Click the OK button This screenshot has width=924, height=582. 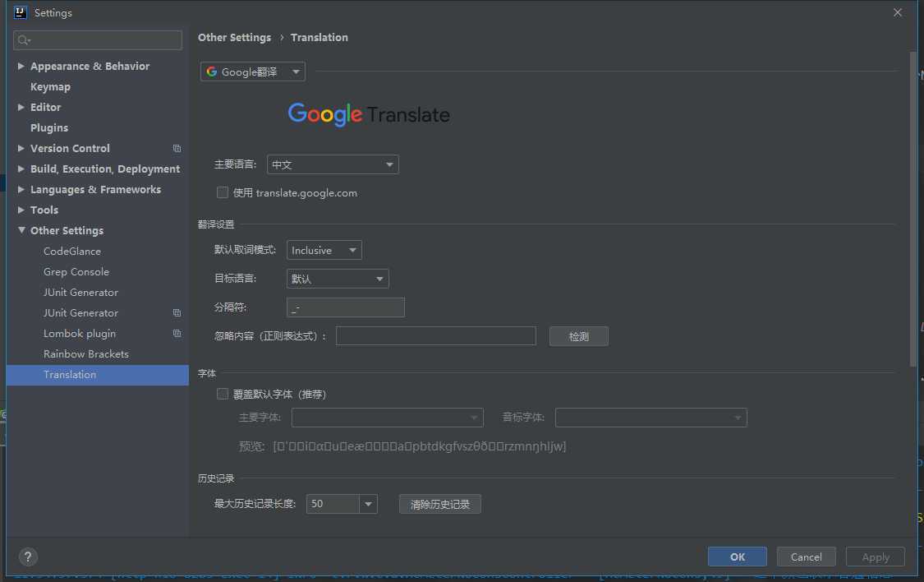[738, 557]
